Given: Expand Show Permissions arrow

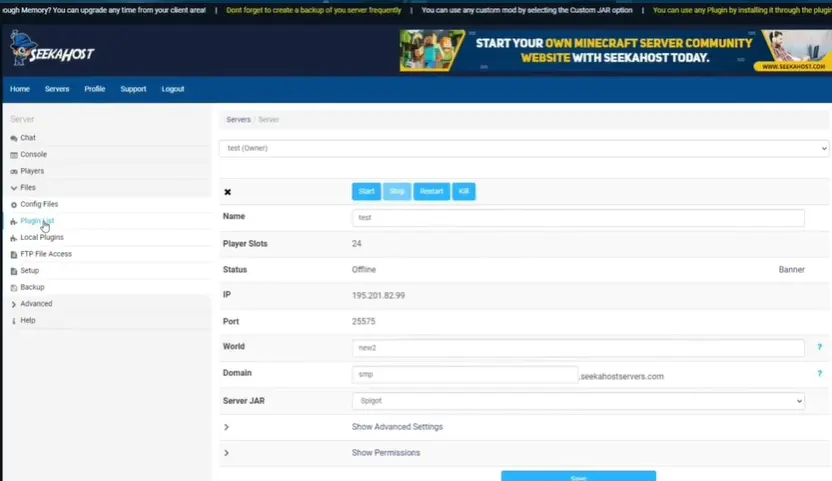Looking at the screenshot, I should (x=227, y=453).
